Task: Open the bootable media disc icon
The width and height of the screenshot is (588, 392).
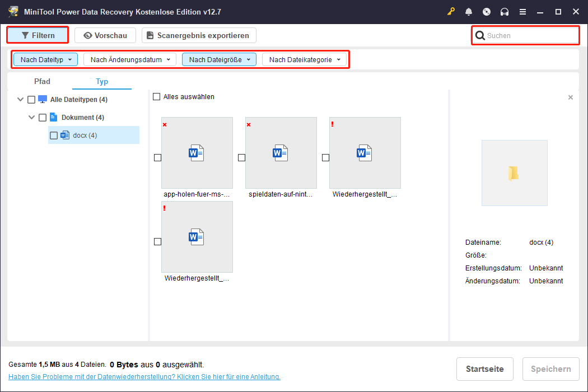Action: pyautogui.click(x=487, y=11)
